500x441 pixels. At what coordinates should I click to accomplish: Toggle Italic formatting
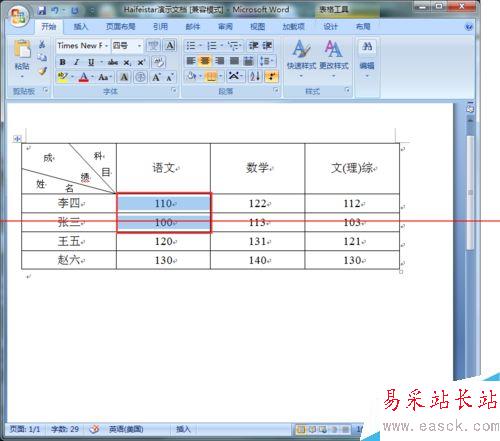click(77, 62)
